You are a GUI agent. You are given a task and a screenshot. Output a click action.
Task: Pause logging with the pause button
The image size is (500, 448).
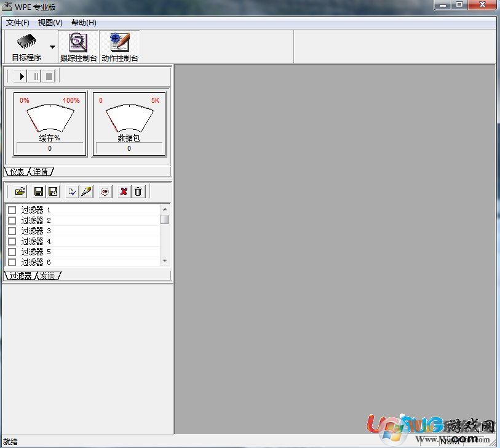point(35,76)
